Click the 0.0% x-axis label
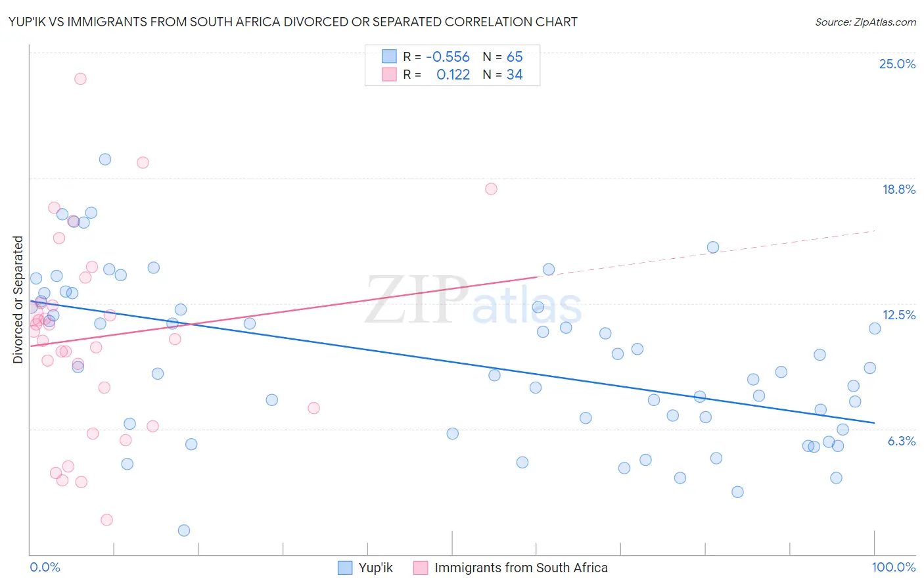The image size is (924, 586). pyautogui.click(x=45, y=567)
